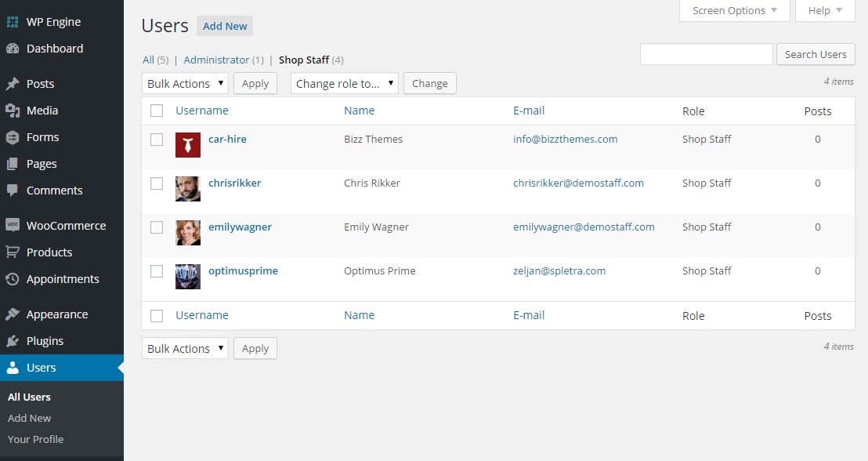Click the Dashboard gauge icon
Image resolution: width=868 pixels, height=461 pixels.
pos(13,49)
